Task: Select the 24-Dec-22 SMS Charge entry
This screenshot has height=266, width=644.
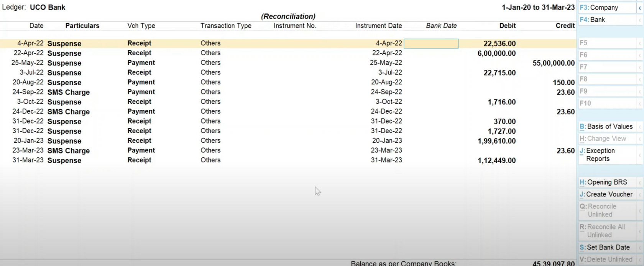Action: coord(287,112)
